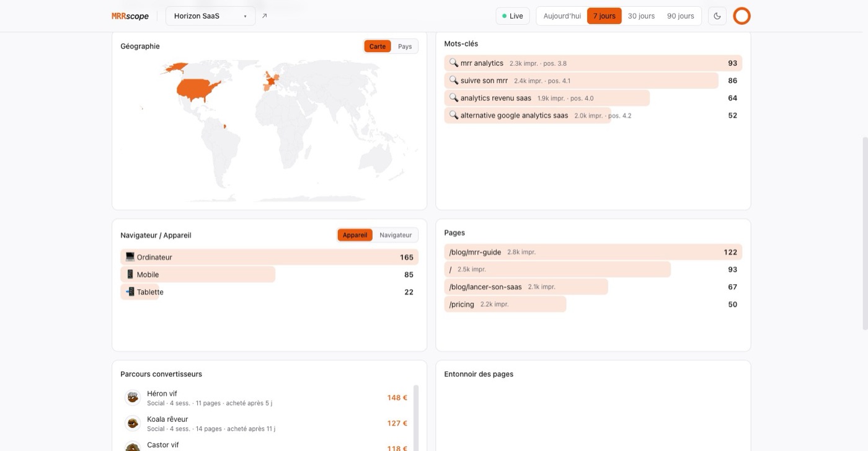868x451 pixels.
Task: Open site in new tab arrow icon
Action: (x=265, y=16)
